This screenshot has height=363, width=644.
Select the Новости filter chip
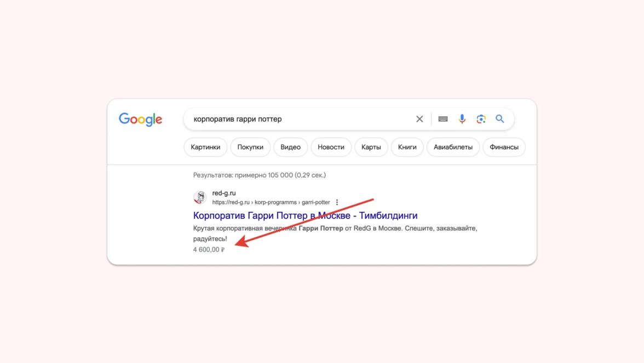(331, 147)
